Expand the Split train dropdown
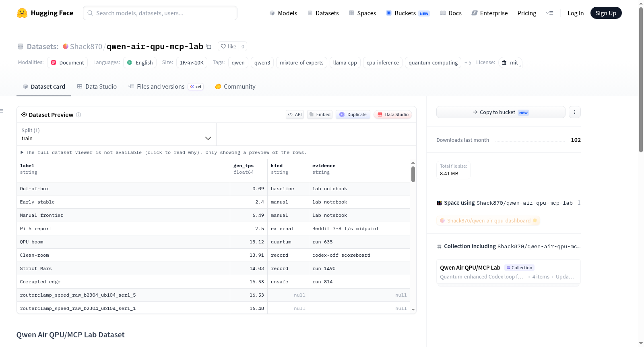The width and height of the screenshot is (644, 347). pyautogui.click(x=116, y=134)
